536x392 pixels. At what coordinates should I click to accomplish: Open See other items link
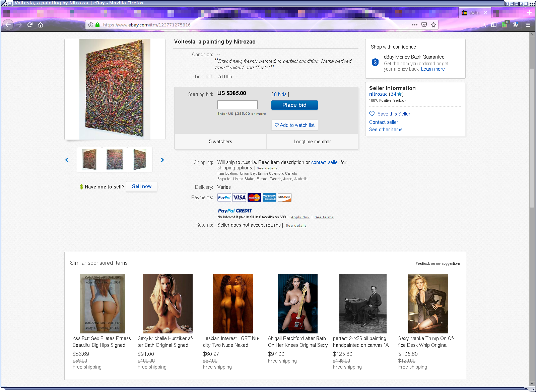tap(386, 130)
